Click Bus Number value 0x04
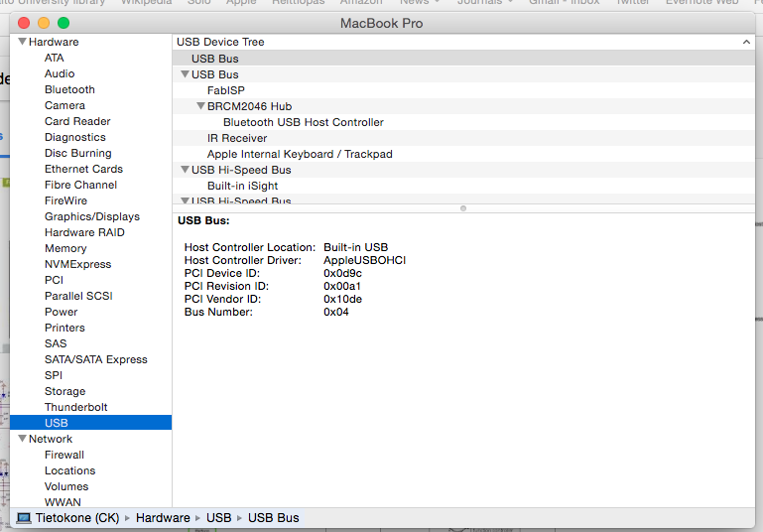The width and height of the screenshot is (763, 532). point(336,312)
